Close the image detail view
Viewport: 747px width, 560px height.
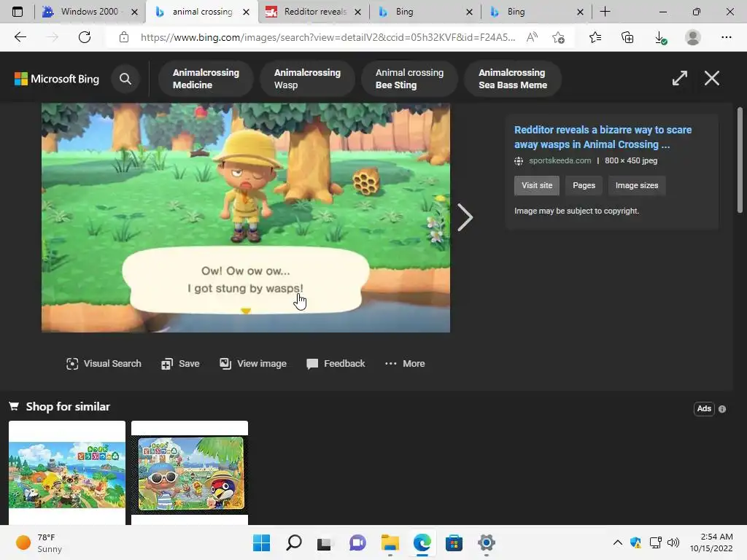click(712, 78)
